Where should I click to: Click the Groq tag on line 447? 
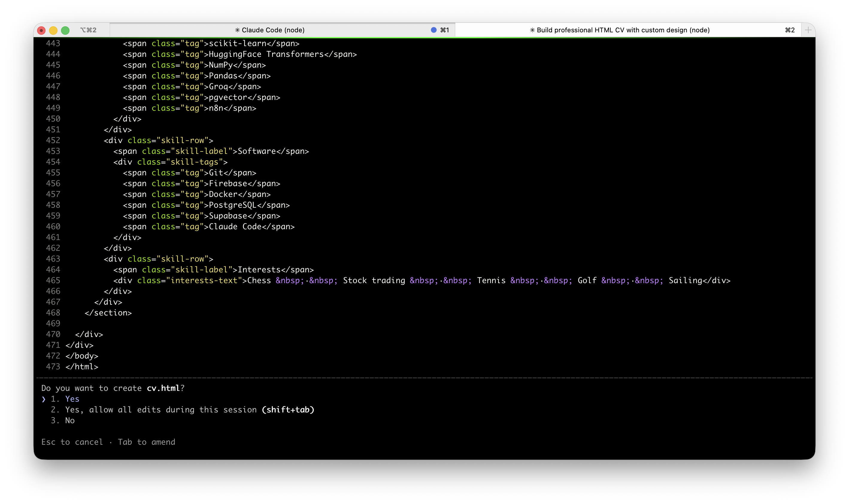pos(192,86)
